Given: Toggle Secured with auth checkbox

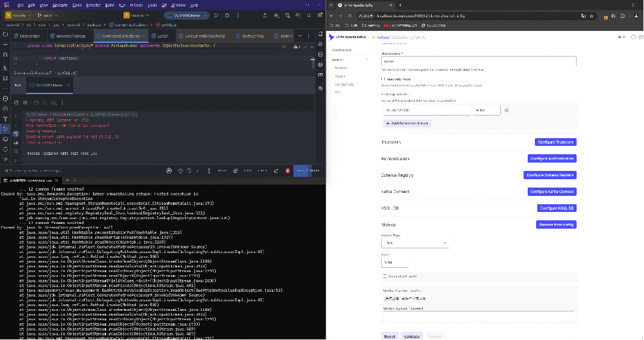Looking at the screenshot, I should 385,276.
